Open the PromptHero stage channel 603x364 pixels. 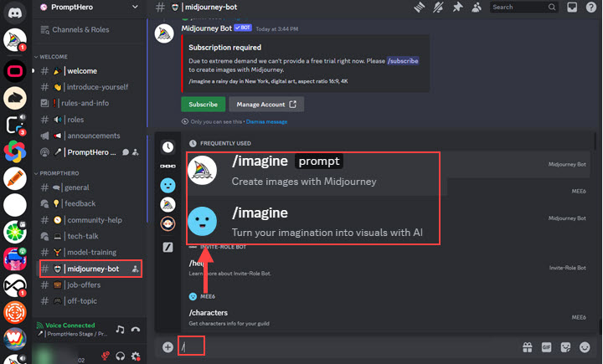click(90, 152)
